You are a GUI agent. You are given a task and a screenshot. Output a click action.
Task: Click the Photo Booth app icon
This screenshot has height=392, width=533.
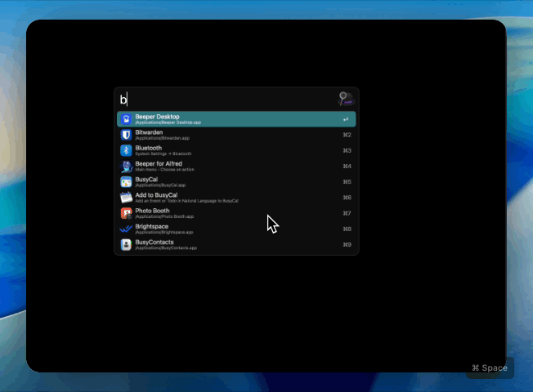click(126, 213)
